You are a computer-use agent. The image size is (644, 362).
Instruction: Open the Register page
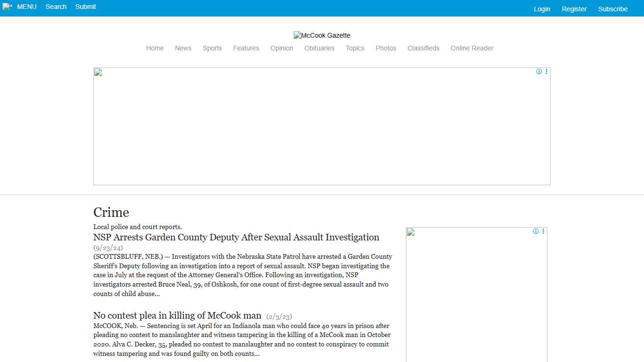tap(574, 9)
